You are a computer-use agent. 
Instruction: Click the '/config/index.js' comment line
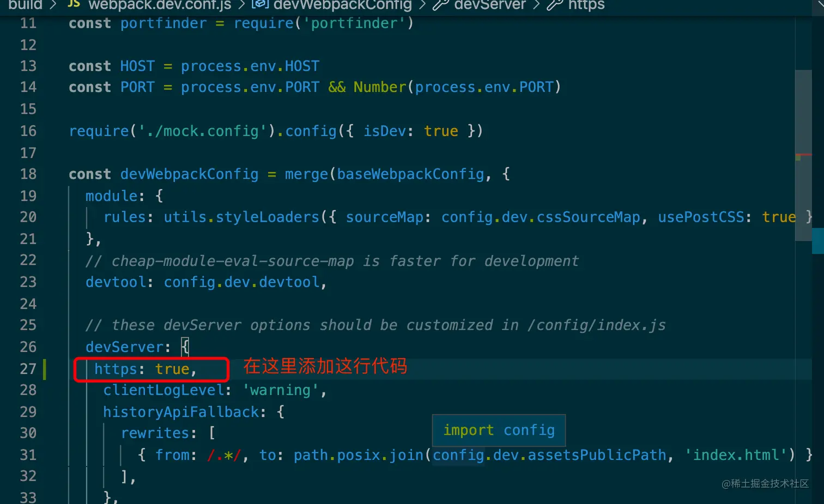pyautogui.click(x=375, y=325)
